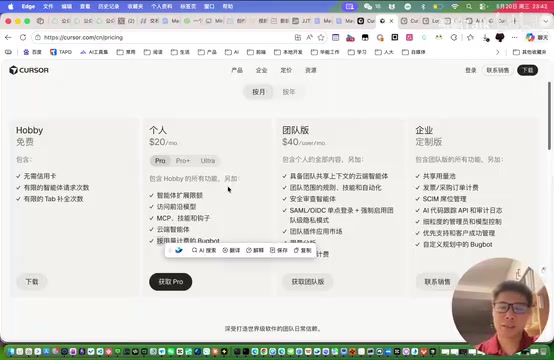This screenshot has width=554, height=360.
Task: Reload the page with the refresh icon
Action: [x=23, y=37]
